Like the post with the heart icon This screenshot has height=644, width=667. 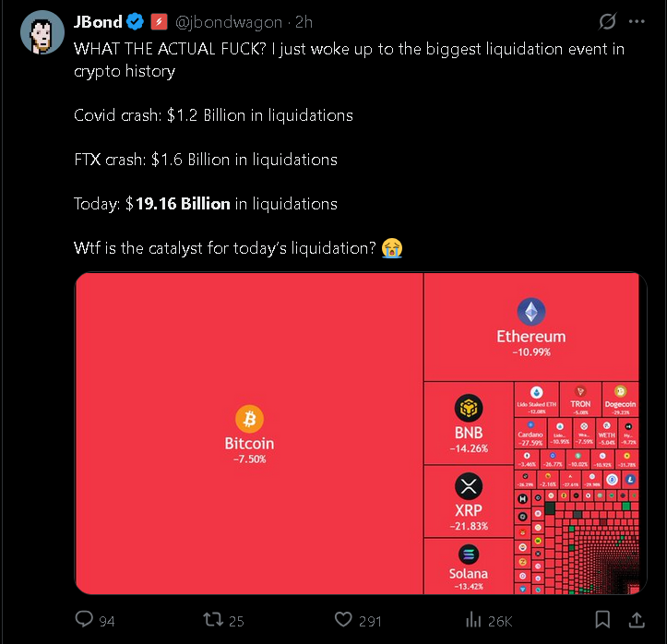pyautogui.click(x=343, y=620)
